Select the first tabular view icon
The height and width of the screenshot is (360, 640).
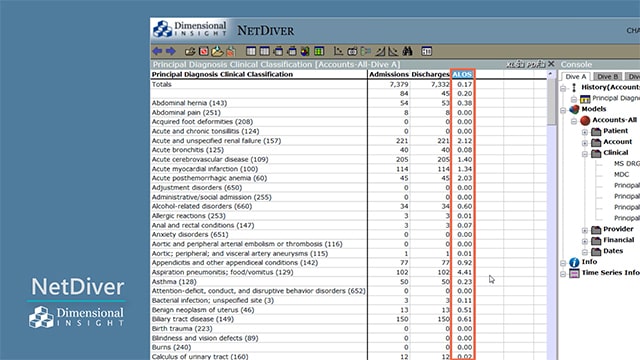pos(251,51)
